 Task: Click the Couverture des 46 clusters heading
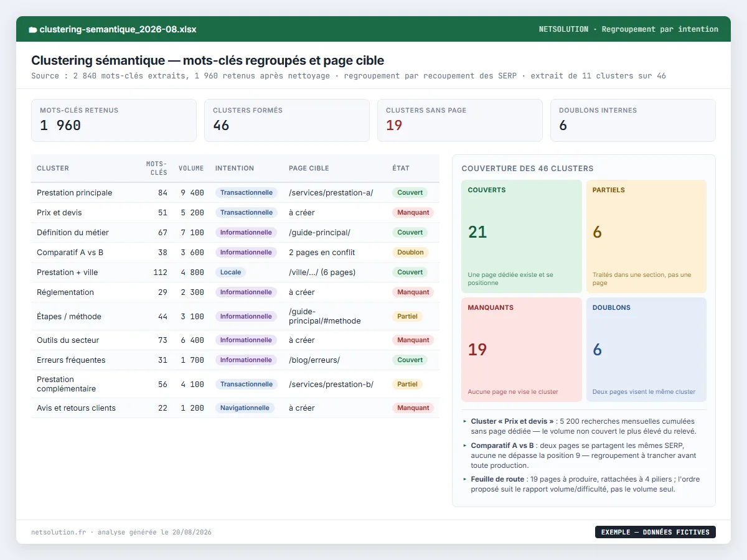527,169
